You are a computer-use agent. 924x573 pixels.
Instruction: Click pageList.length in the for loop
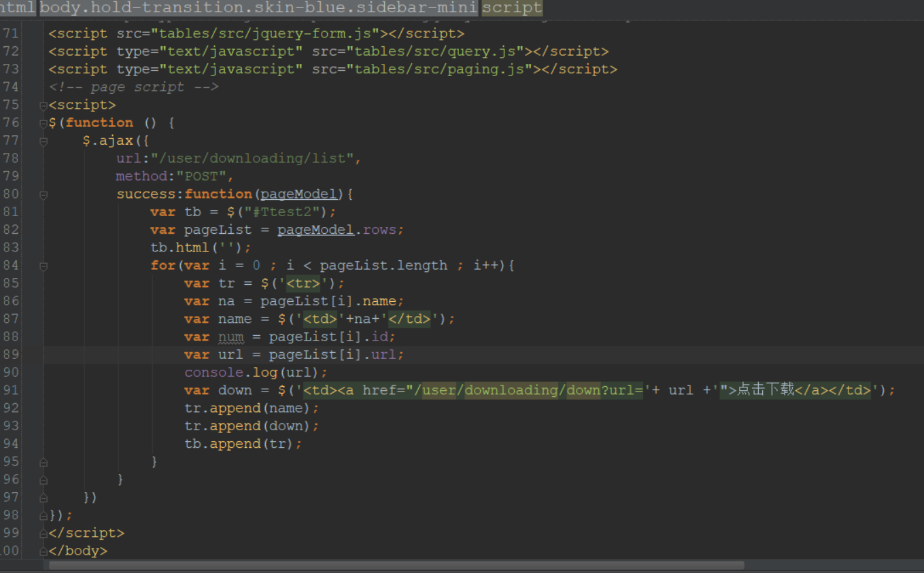[383, 265]
